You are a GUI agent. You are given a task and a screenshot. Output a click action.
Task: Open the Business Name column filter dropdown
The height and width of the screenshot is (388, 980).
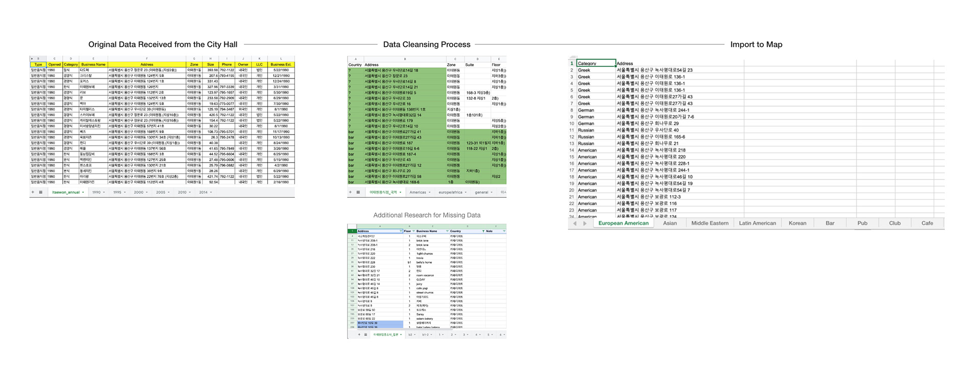coord(447,231)
